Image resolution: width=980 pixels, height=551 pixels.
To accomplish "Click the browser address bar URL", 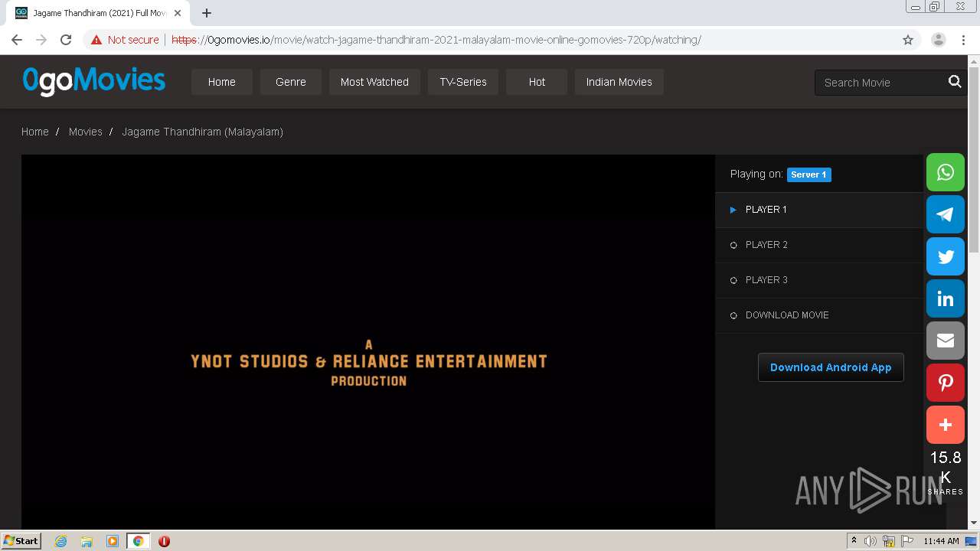I will pyautogui.click(x=436, y=40).
